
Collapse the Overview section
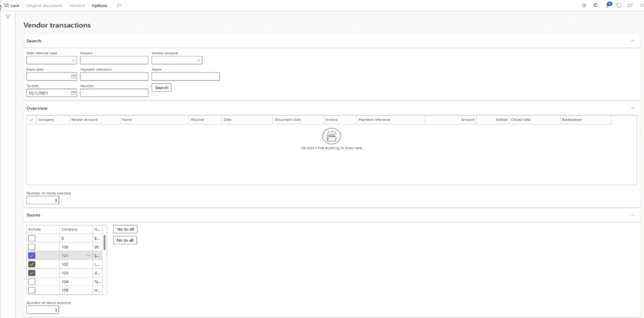(633, 108)
